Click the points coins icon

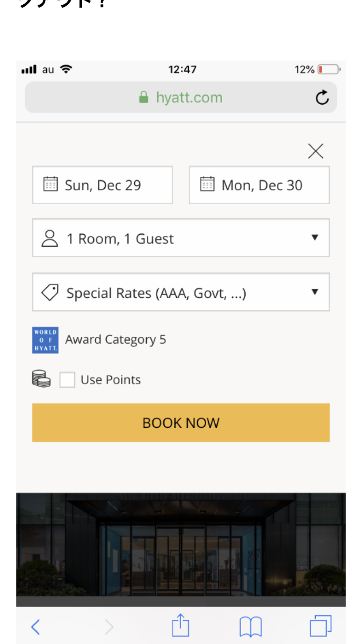pos(42,379)
